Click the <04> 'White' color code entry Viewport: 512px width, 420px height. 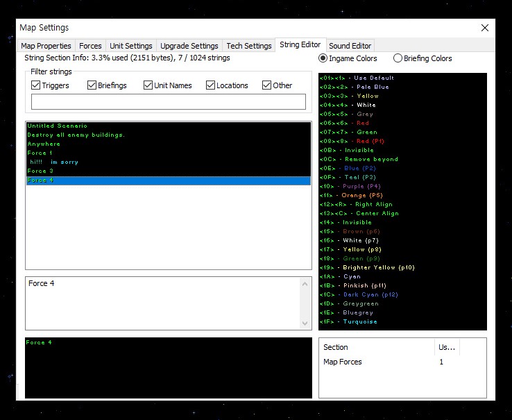coord(348,105)
